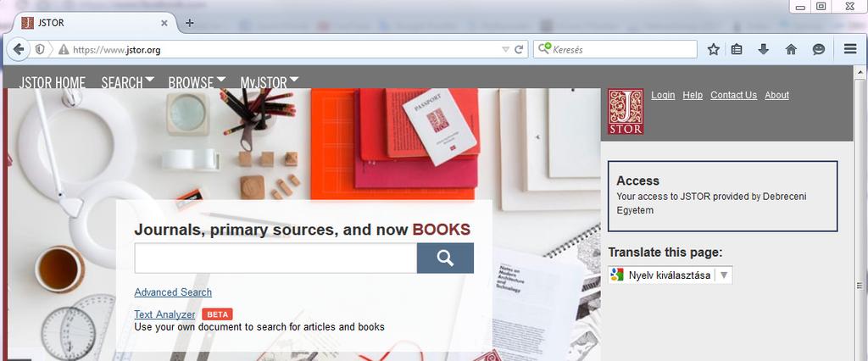Open the hamburger menu icon
The width and height of the screenshot is (868, 361).
coord(850,49)
